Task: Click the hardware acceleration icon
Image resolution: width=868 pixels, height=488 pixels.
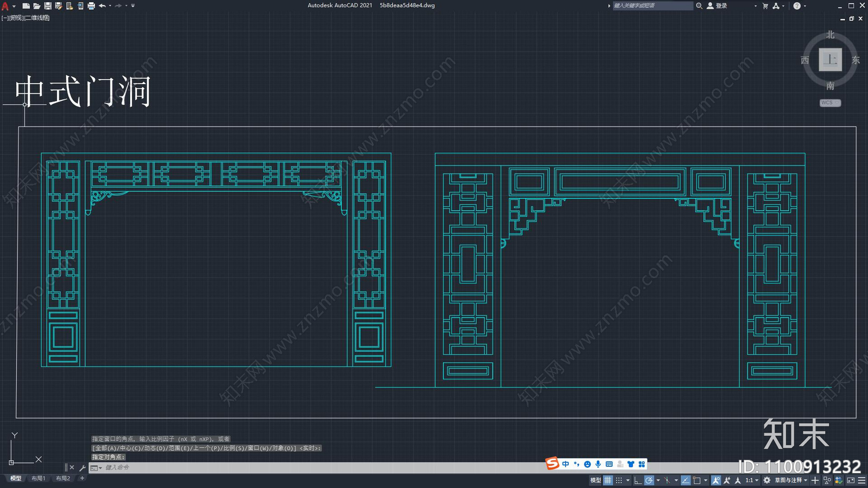Action: (x=838, y=480)
